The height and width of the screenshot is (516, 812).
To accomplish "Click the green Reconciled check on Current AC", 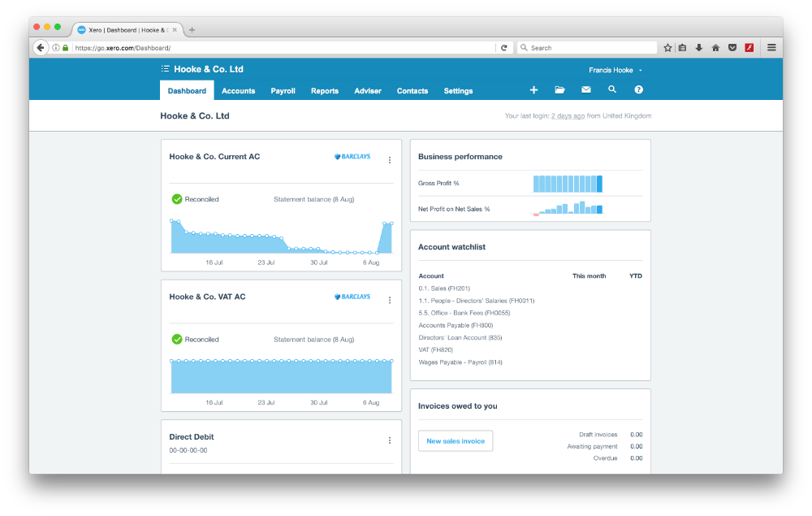I will click(x=177, y=199).
